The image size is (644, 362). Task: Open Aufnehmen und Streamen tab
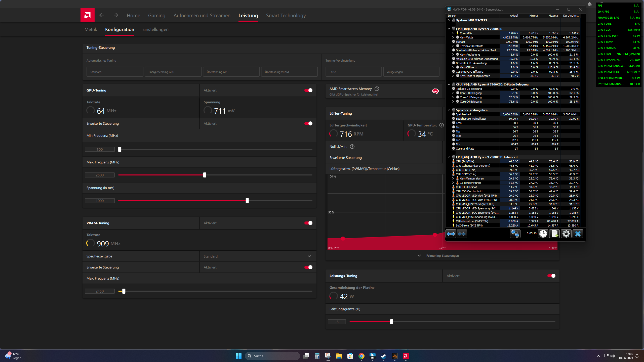tap(202, 15)
